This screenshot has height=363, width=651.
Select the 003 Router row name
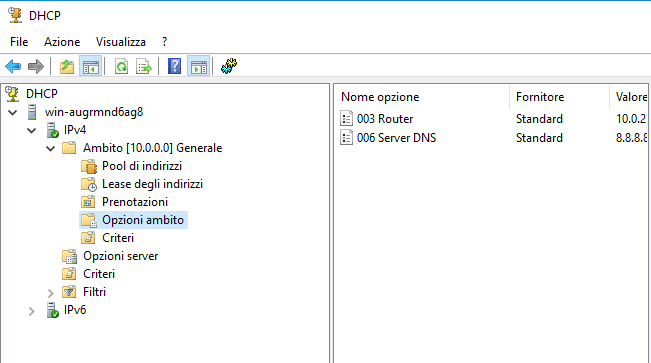385,119
